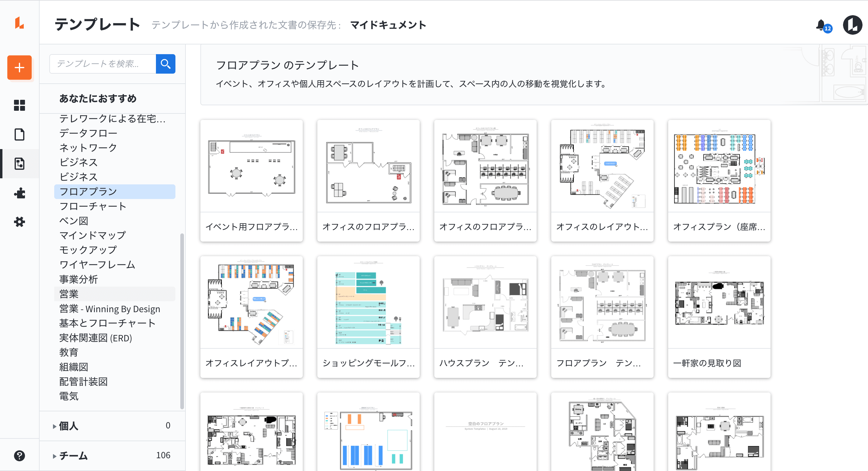
Task: Click チーム count 106
Action: (163, 455)
